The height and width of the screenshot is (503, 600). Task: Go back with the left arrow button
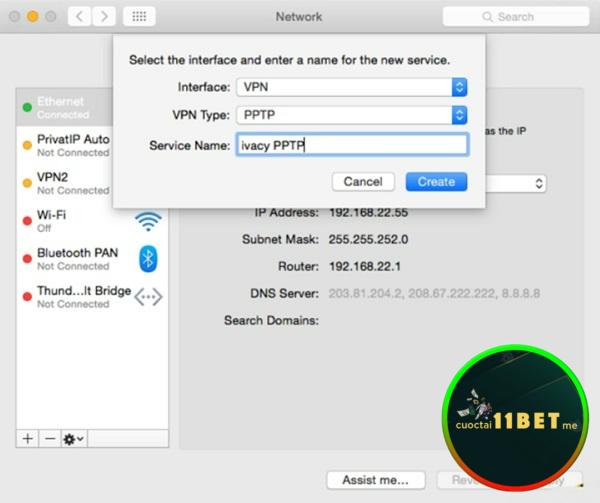click(x=80, y=16)
